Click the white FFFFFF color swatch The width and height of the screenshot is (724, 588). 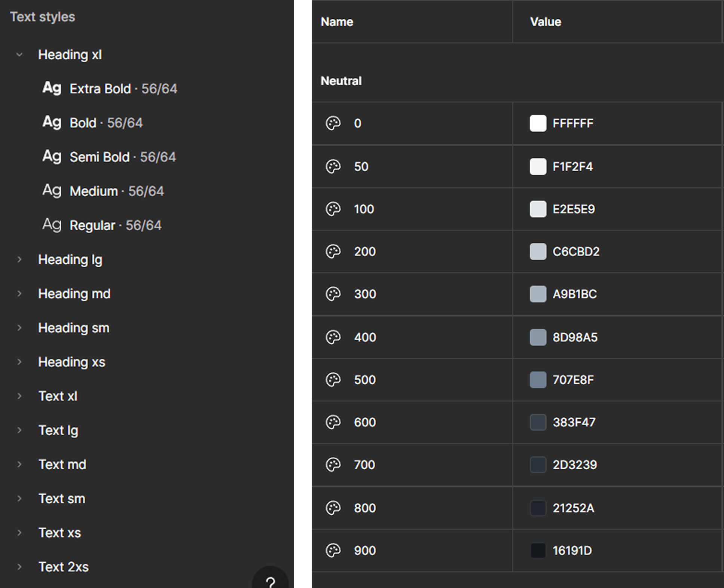538,123
